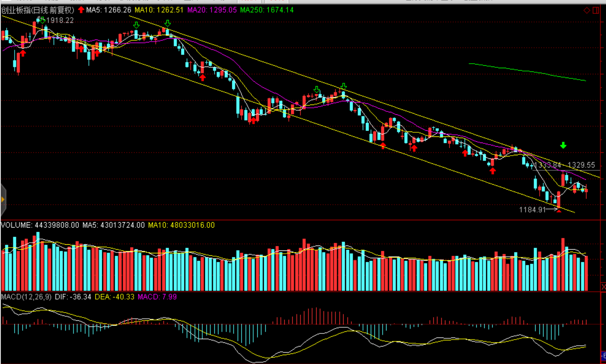Select the 创业板指 chart title label
Image resolution: width=606 pixels, height=364 pixels.
37,10
